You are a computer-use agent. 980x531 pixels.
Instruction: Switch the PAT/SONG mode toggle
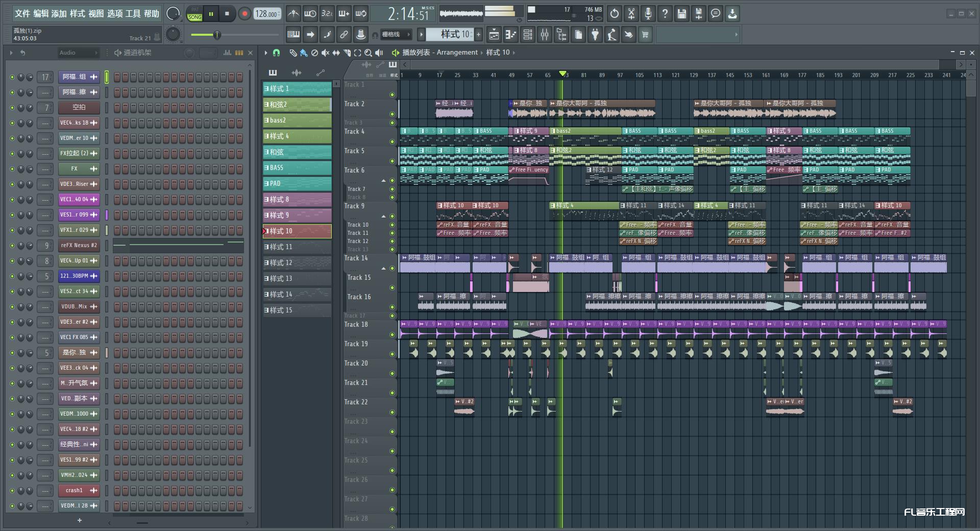pyautogui.click(x=194, y=14)
